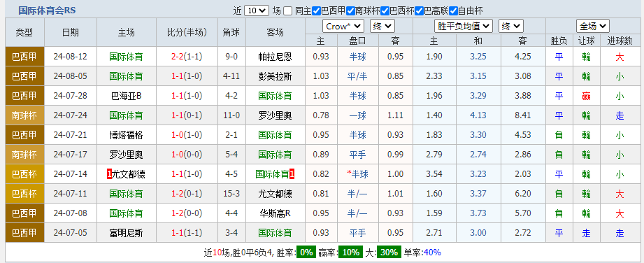
Task: Click away team 华斯高R
Action: point(276,213)
